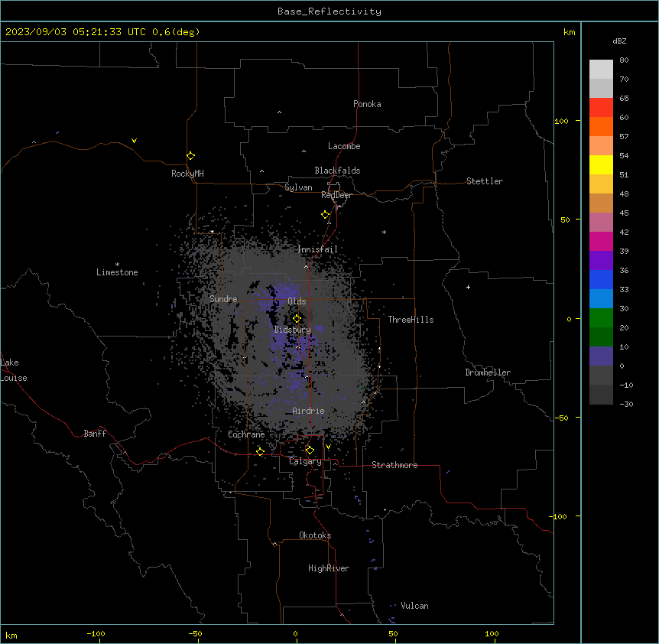Viewport: 659px width, 644px height.
Task: Click the Calgary city label
Action: click(305, 461)
